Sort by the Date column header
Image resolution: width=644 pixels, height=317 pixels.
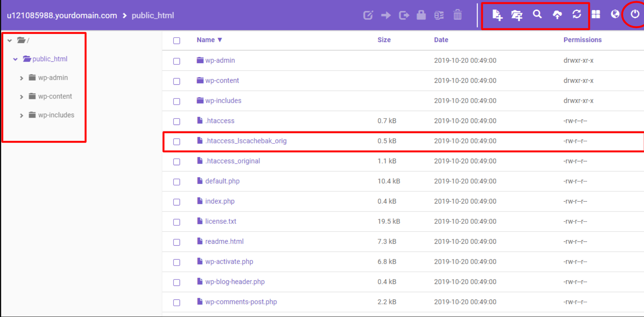click(441, 40)
